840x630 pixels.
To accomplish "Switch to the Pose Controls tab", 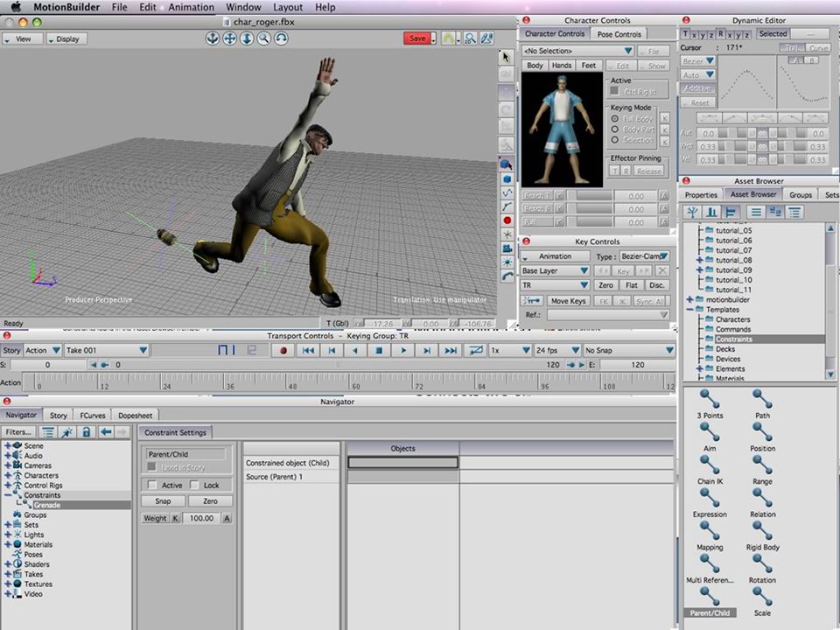I will click(x=619, y=34).
